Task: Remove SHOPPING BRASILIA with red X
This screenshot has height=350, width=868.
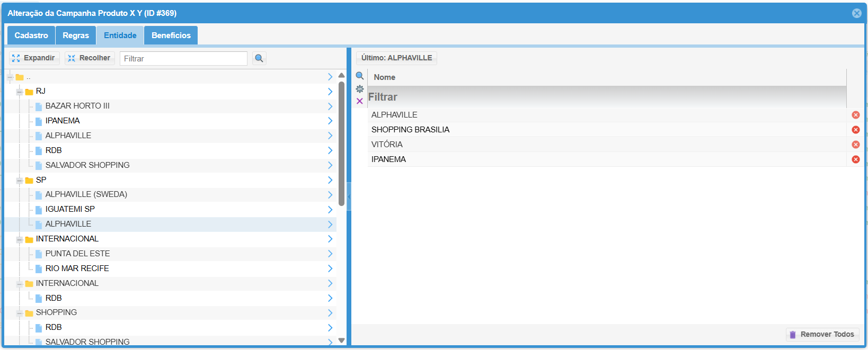Action: coord(855,130)
